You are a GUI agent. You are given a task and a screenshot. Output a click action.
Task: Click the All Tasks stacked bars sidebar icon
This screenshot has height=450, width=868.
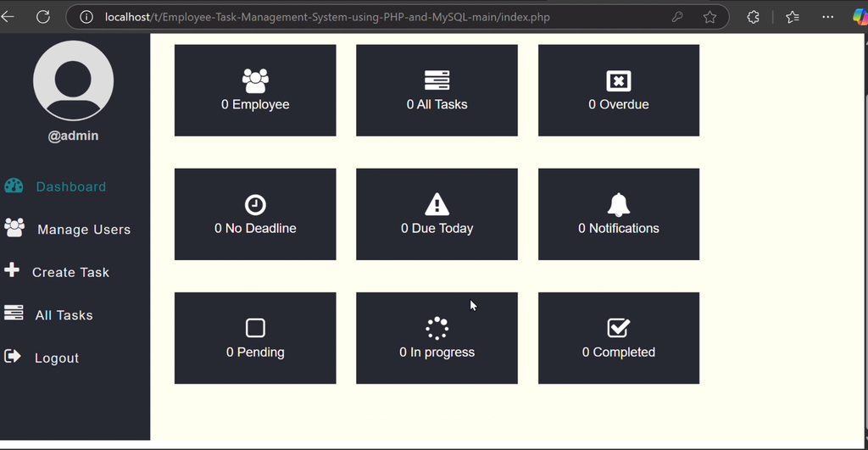point(14,313)
